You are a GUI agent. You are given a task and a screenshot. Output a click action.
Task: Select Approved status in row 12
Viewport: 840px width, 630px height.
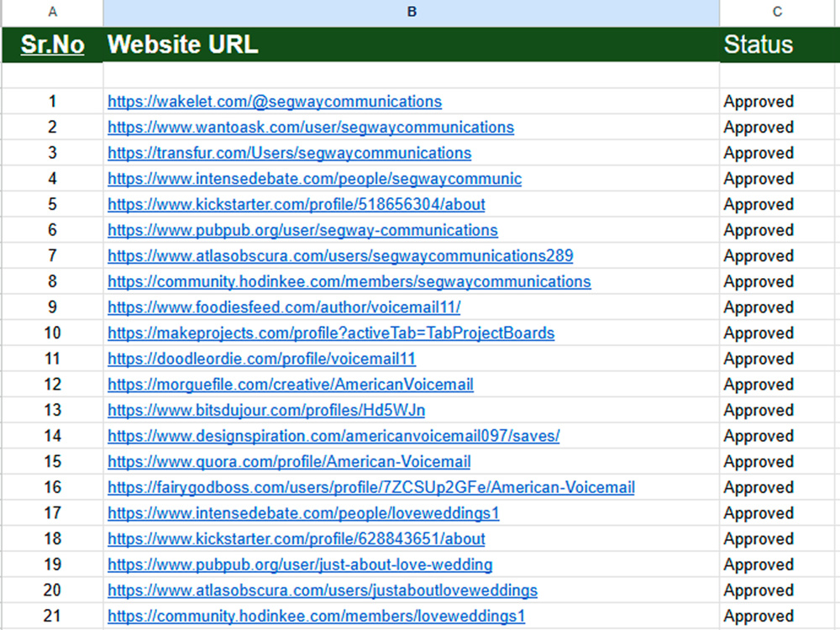(759, 384)
